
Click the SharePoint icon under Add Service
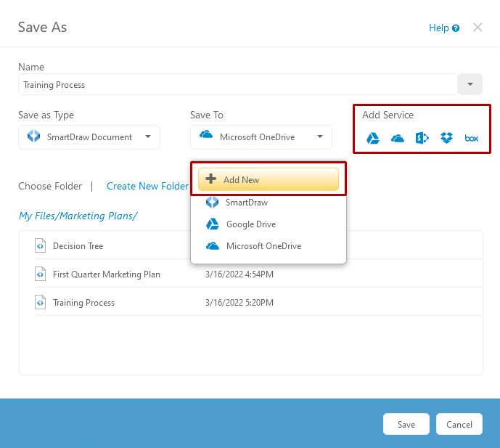422,138
